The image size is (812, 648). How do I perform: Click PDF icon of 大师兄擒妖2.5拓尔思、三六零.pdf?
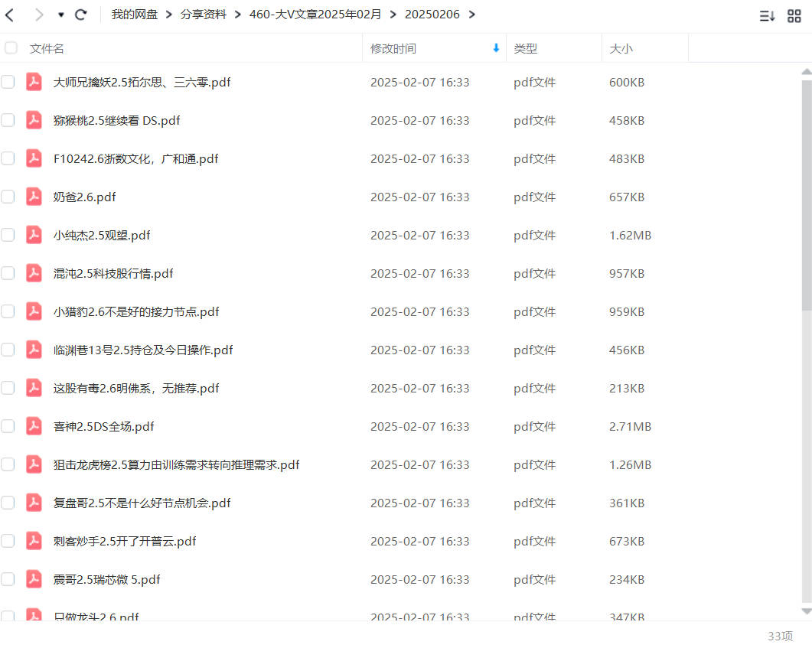34,82
